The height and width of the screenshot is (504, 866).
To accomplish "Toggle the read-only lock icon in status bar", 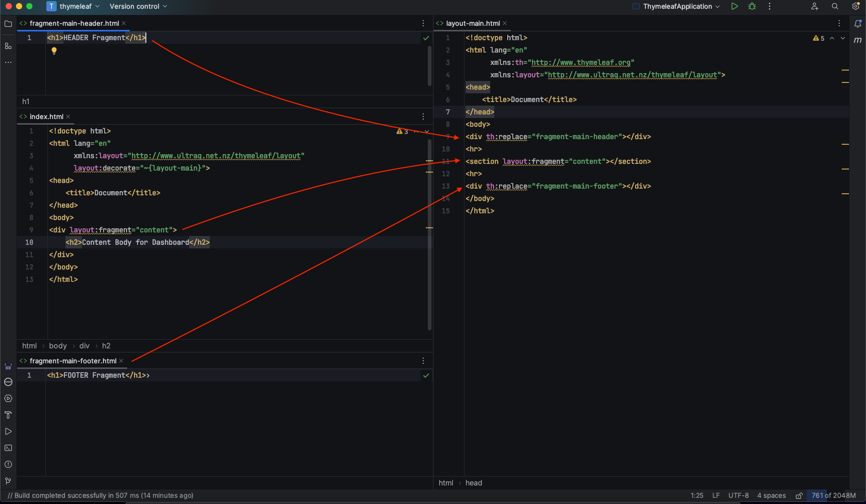I will pyautogui.click(x=799, y=496).
